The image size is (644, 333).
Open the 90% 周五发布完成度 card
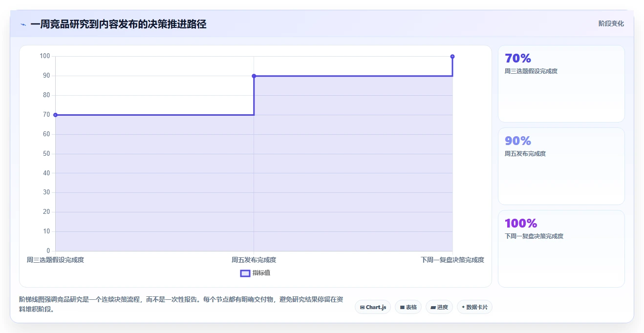pos(561,166)
